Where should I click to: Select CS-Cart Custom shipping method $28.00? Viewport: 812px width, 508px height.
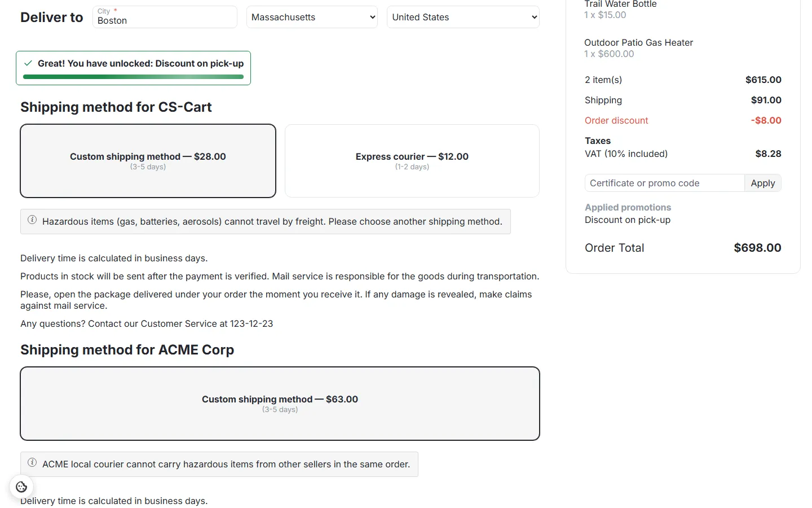pyautogui.click(x=148, y=161)
